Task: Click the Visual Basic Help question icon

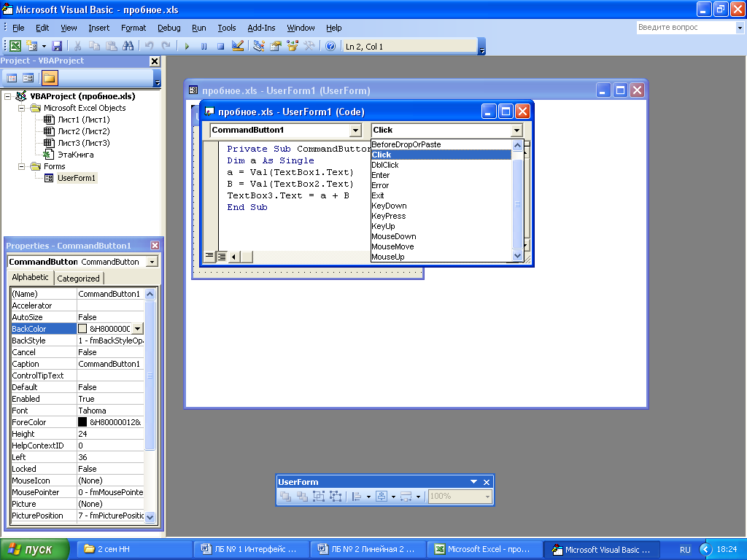Action: [x=330, y=46]
